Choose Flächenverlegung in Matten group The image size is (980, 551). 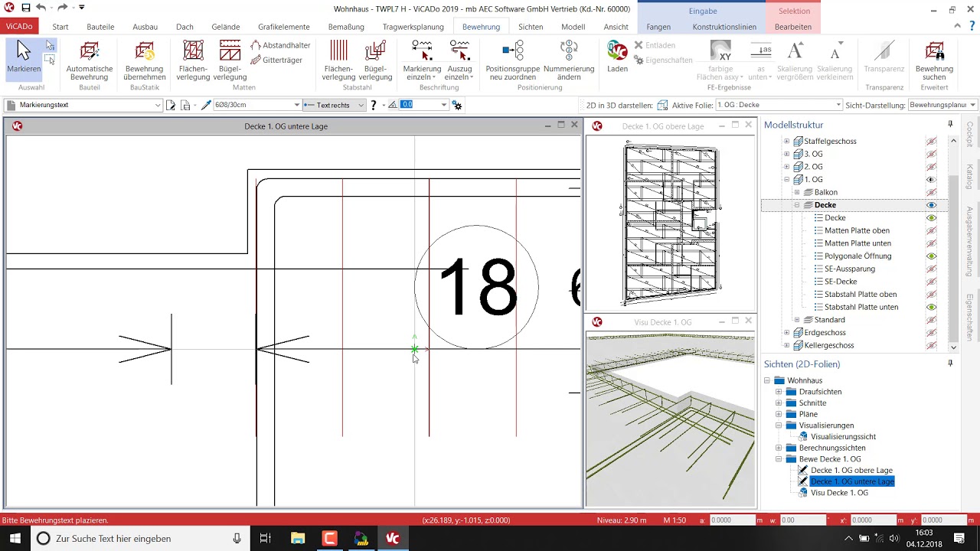193,60
